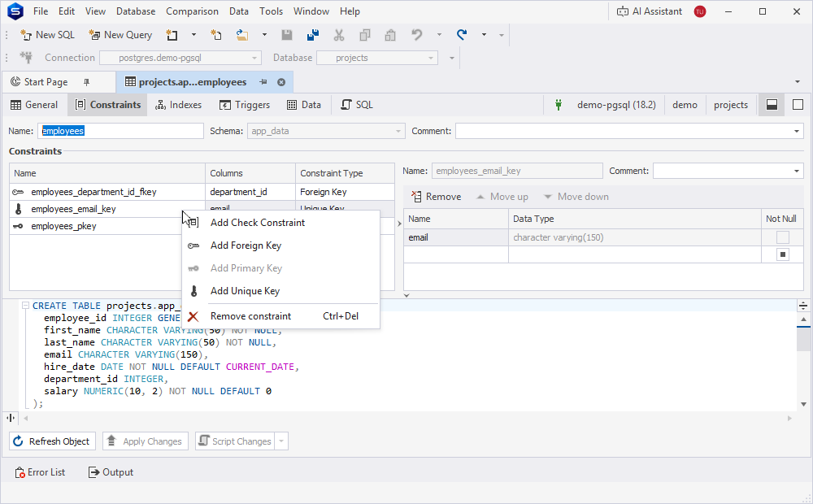Open the Database menu
Viewport: 813px width, 504px height.
click(x=136, y=11)
